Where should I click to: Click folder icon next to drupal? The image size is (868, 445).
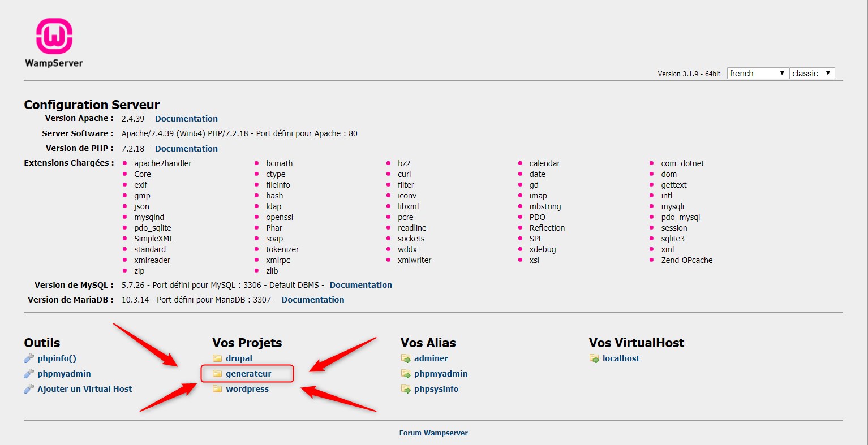[x=217, y=358]
